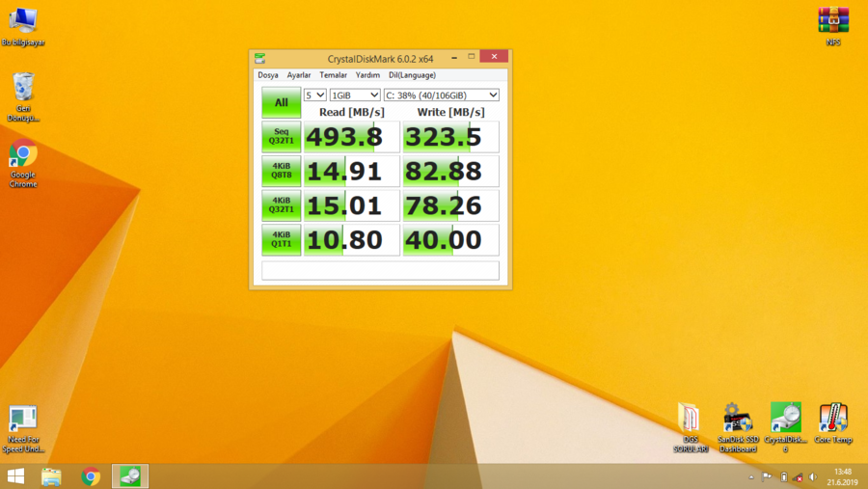This screenshot has height=489, width=868.
Task: Run 4KiB Q1T1 benchmark
Action: (282, 240)
